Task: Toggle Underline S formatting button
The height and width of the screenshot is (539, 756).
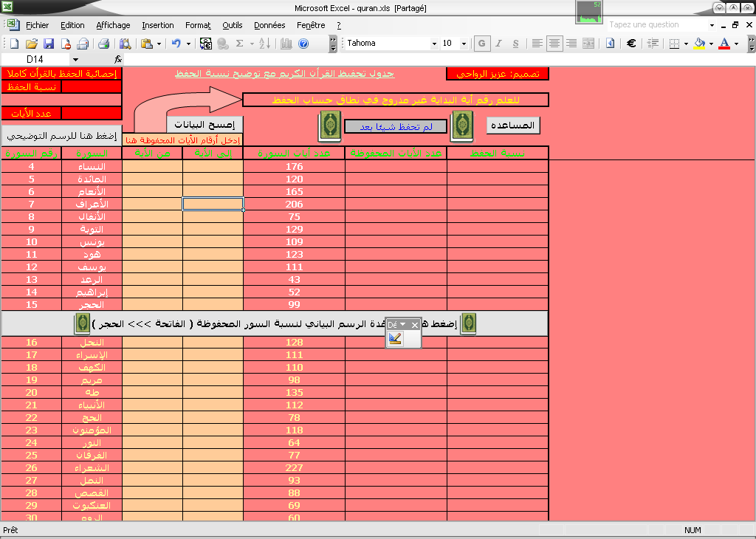Action: (515, 44)
